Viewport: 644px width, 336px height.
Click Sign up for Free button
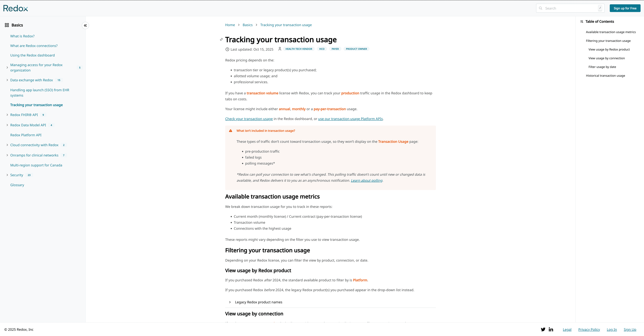click(625, 8)
